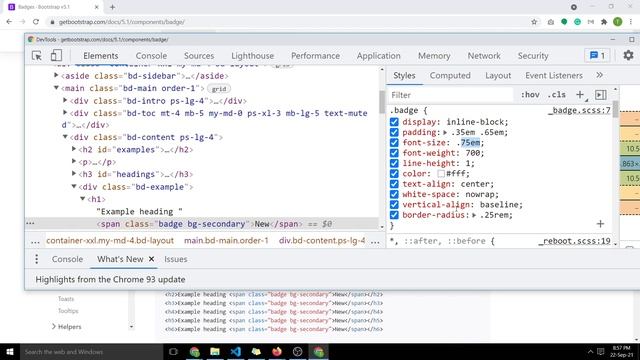Screen dimensions: 640x360
Task: Open File Explorer from taskbar
Action: tap(215, 351)
